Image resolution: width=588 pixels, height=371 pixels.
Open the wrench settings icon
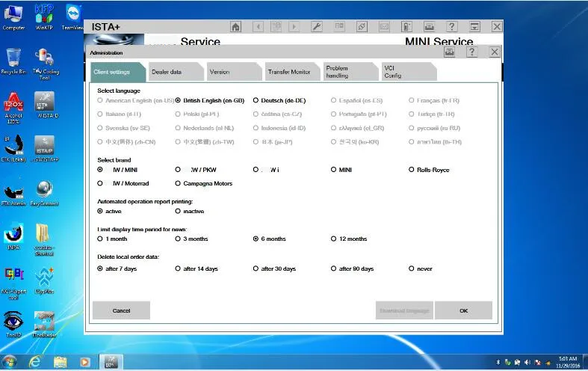coord(317,27)
